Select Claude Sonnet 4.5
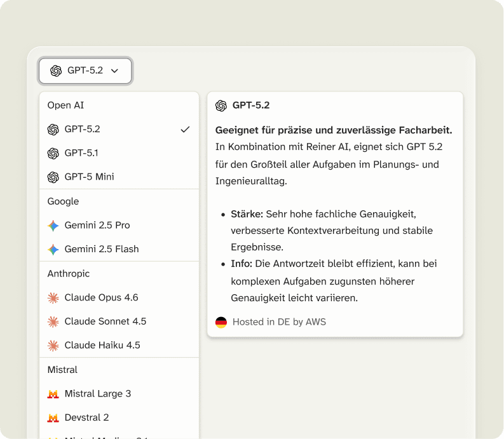This screenshot has width=504, height=439. click(x=119, y=321)
